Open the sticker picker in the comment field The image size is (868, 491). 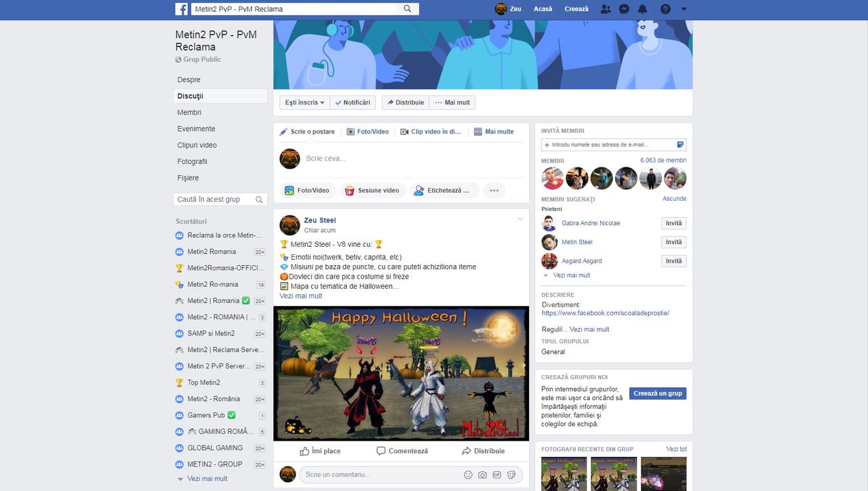coord(512,475)
